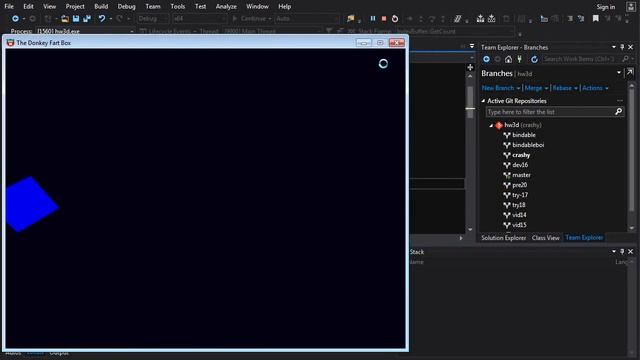The image size is (640, 360).
Task: Select the bindable branch
Action: tap(524, 135)
